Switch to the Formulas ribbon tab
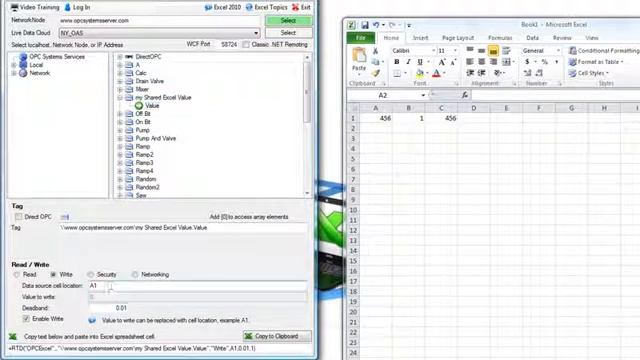This screenshot has width=640, height=360. coord(500,38)
